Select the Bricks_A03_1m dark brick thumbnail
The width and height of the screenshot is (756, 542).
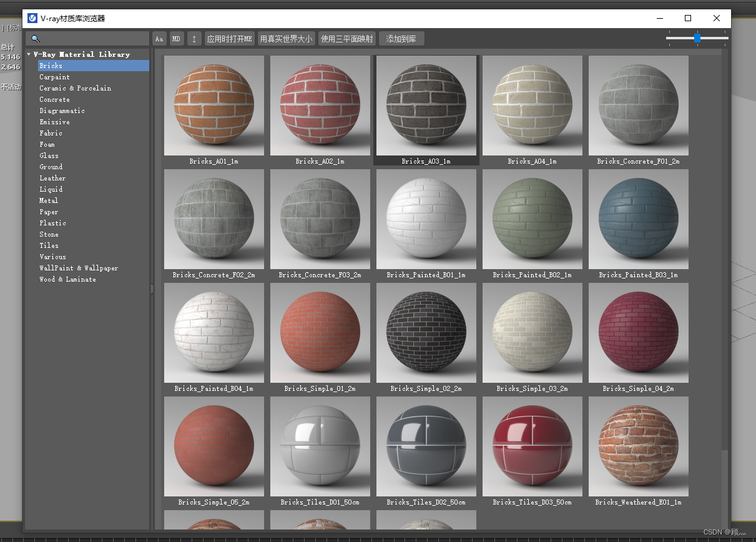click(426, 106)
